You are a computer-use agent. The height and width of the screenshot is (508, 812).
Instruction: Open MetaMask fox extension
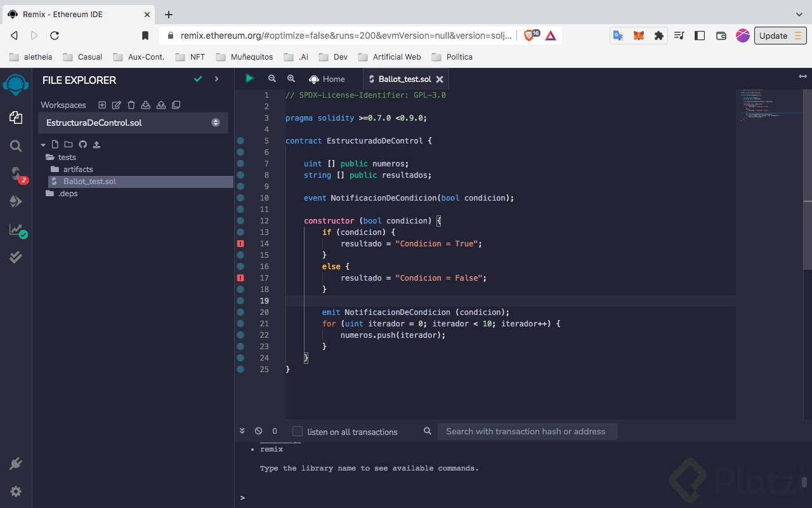(639, 36)
